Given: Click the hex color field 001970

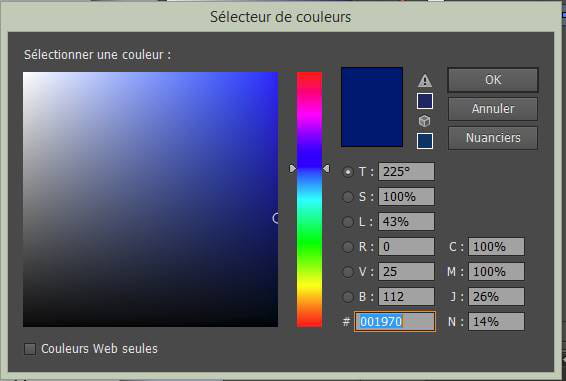Looking at the screenshot, I should pos(395,321).
